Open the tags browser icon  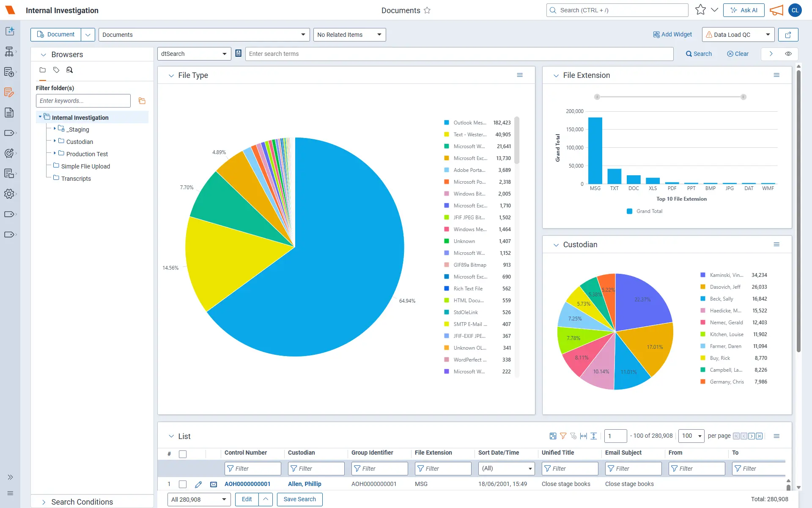[x=56, y=70]
